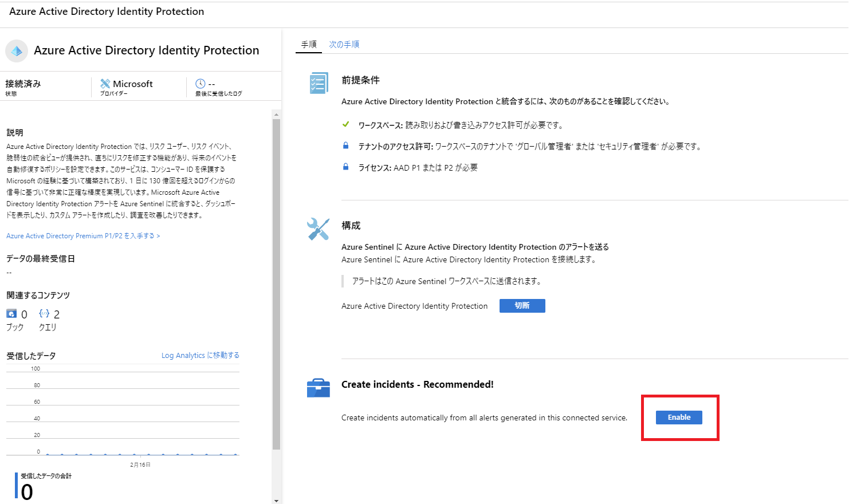849x504 pixels.
Task: Open the Azure Active Directory Premium P1/P2 link
Action: [83, 236]
